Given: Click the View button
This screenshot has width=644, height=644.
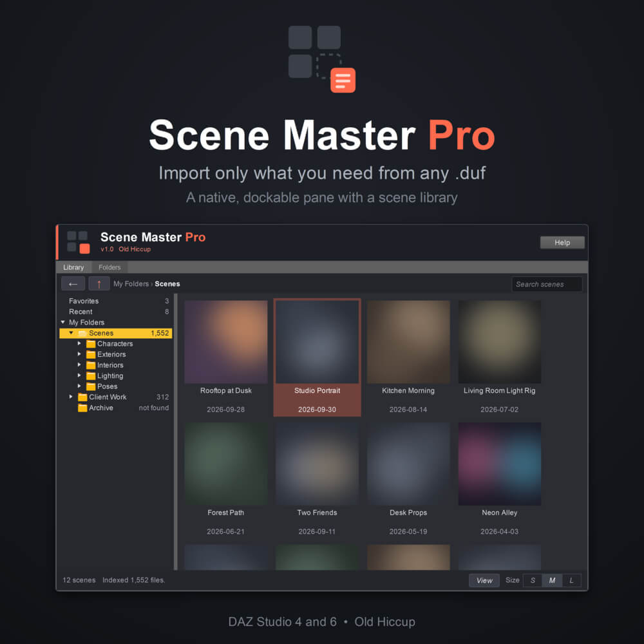Looking at the screenshot, I should [x=484, y=580].
